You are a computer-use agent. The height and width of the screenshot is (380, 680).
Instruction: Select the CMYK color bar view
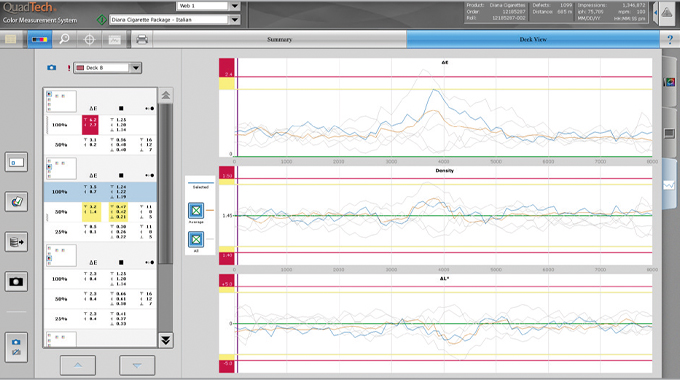click(x=39, y=39)
